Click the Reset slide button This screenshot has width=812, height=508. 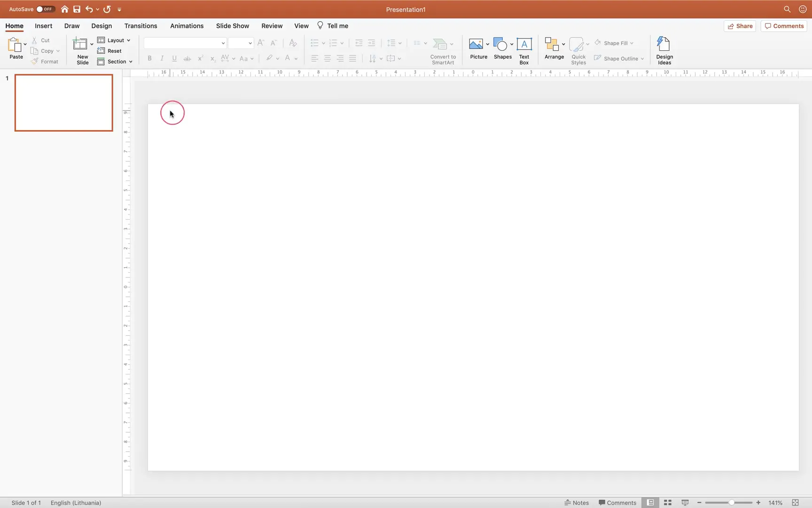[x=109, y=51]
